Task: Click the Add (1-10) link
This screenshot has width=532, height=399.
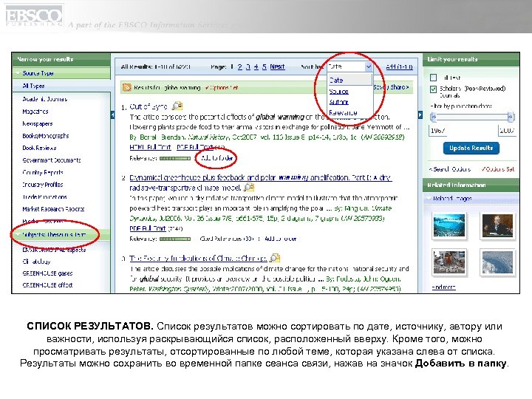Action: point(399,66)
